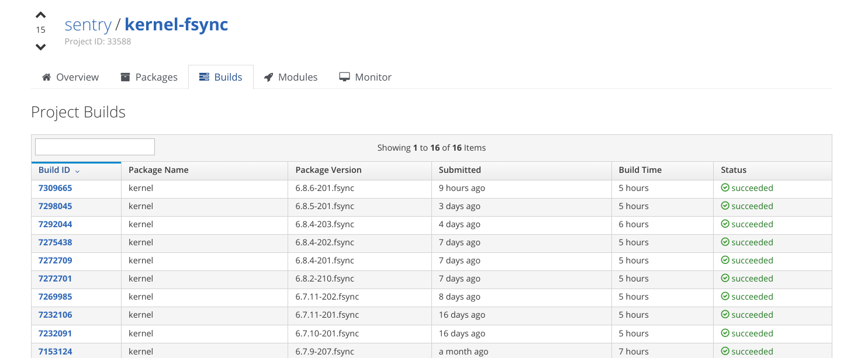The width and height of the screenshot is (868, 358).
Task: Sort table by Submitted header
Action: [x=459, y=170]
